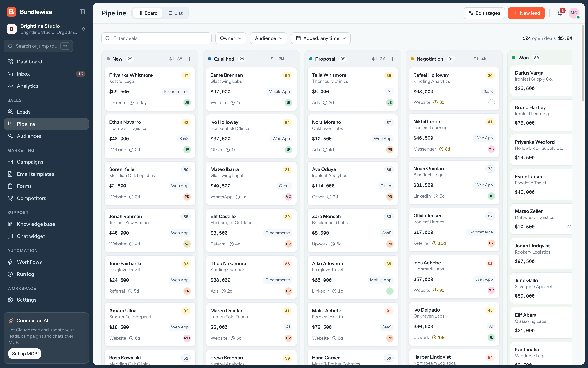Add a deal to the New column
588x368 pixels.
click(x=189, y=59)
